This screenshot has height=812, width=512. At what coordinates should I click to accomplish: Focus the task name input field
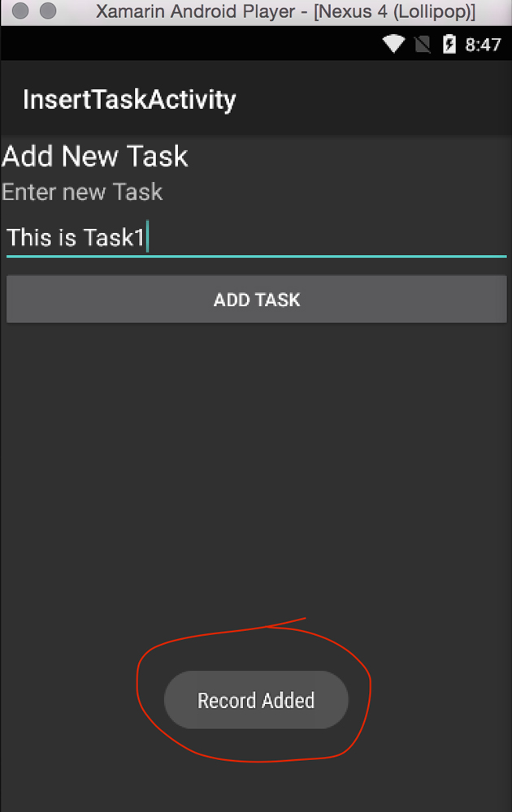257,238
